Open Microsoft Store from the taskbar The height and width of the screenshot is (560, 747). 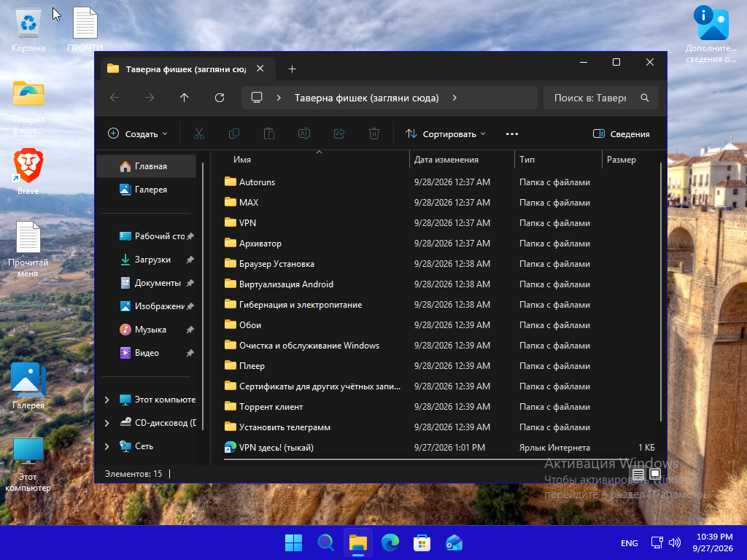[422, 542]
